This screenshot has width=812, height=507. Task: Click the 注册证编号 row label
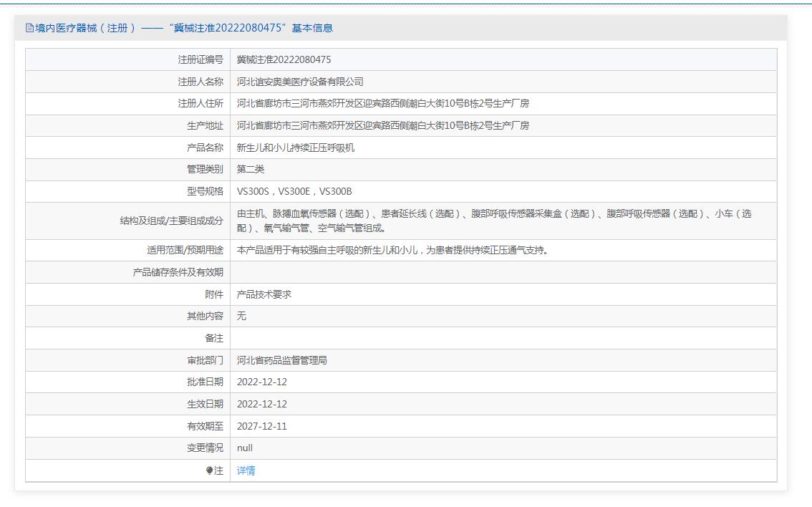tap(200, 59)
